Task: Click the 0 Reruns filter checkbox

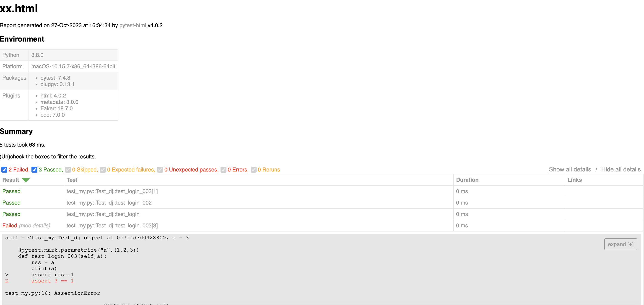Action: 254,170
